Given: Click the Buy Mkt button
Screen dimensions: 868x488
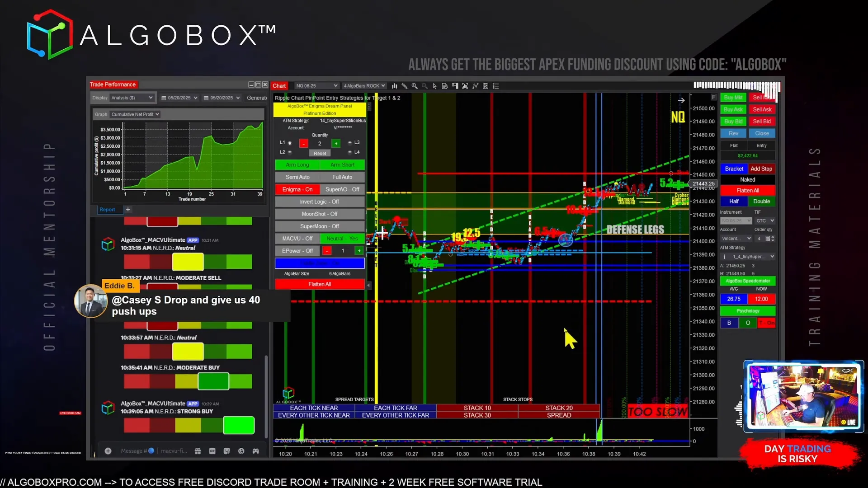Looking at the screenshot, I should tap(733, 98).
